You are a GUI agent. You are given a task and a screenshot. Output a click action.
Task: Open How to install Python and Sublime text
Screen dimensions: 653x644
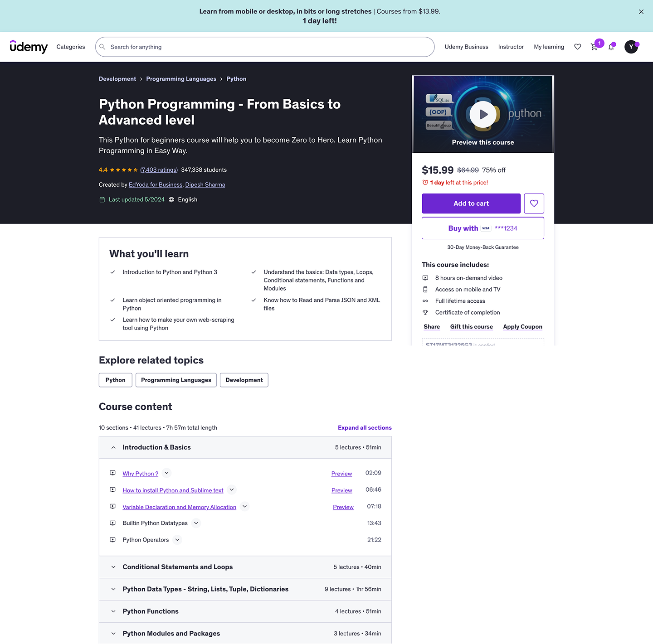click(173, 490)
